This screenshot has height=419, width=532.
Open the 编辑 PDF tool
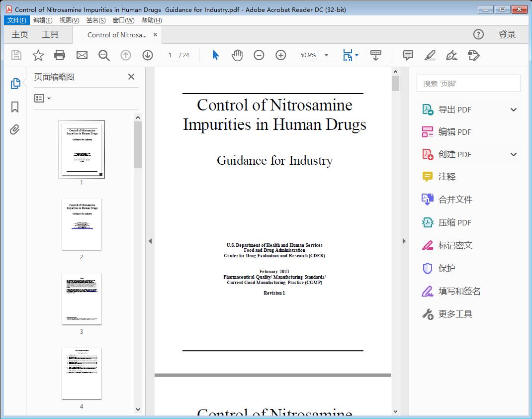tap(454, 132)
